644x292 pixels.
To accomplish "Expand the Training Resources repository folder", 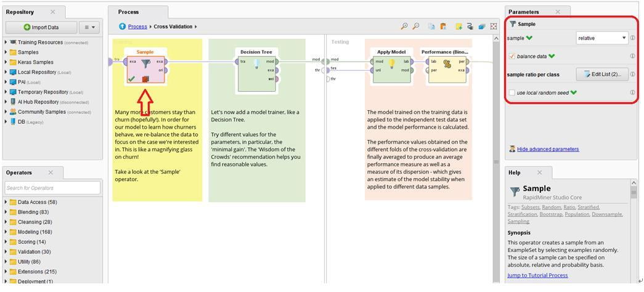I will point(6,43).
